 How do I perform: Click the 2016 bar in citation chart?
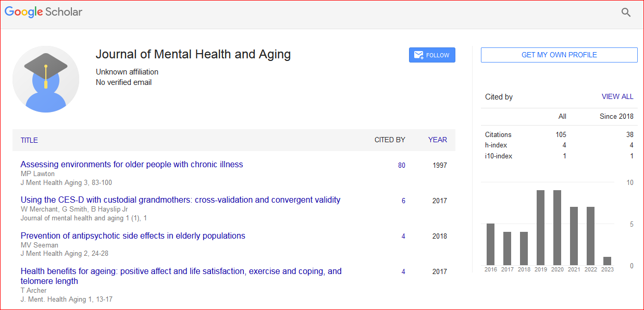pos(491,244)
